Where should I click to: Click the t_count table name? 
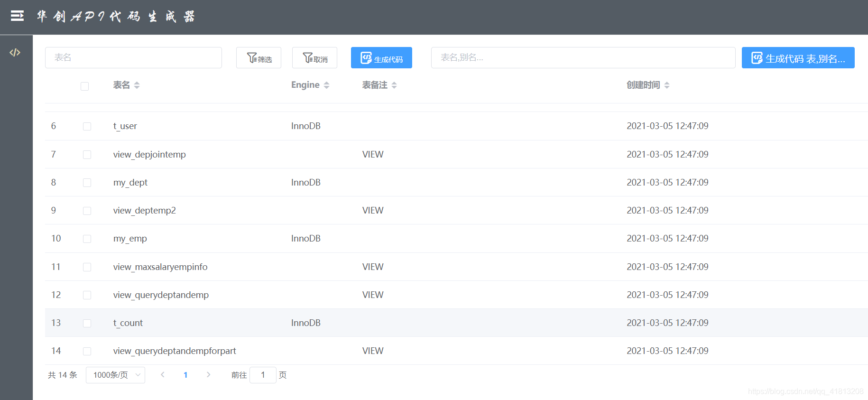coord(128,323)
